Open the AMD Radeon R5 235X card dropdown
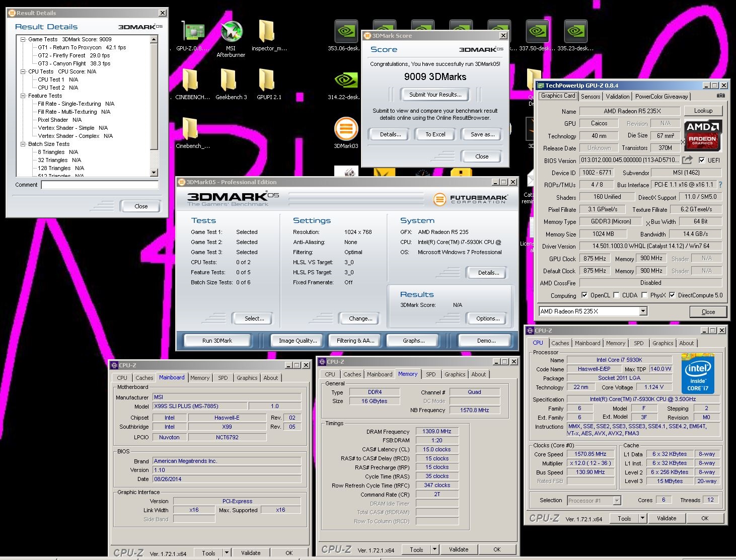Image resolution: width=736 pixels, height=560 pixels. click(x=643, y=311)
